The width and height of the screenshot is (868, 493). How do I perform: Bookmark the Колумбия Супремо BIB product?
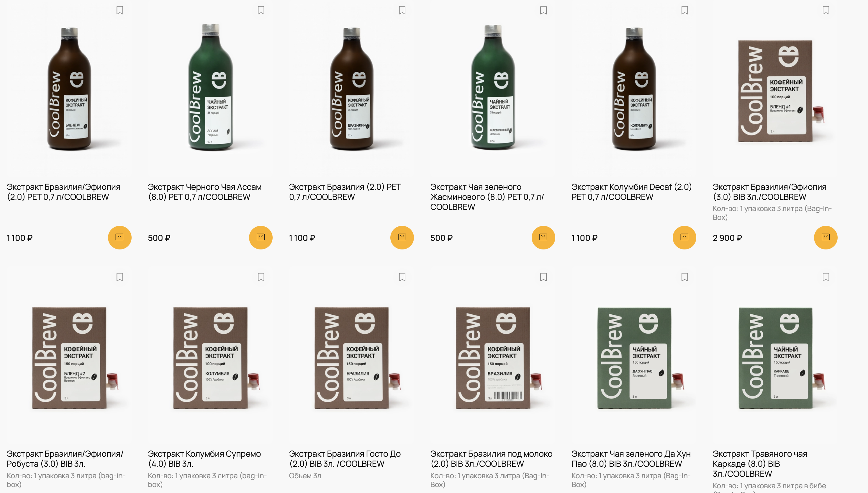click(x=261, y=277)
